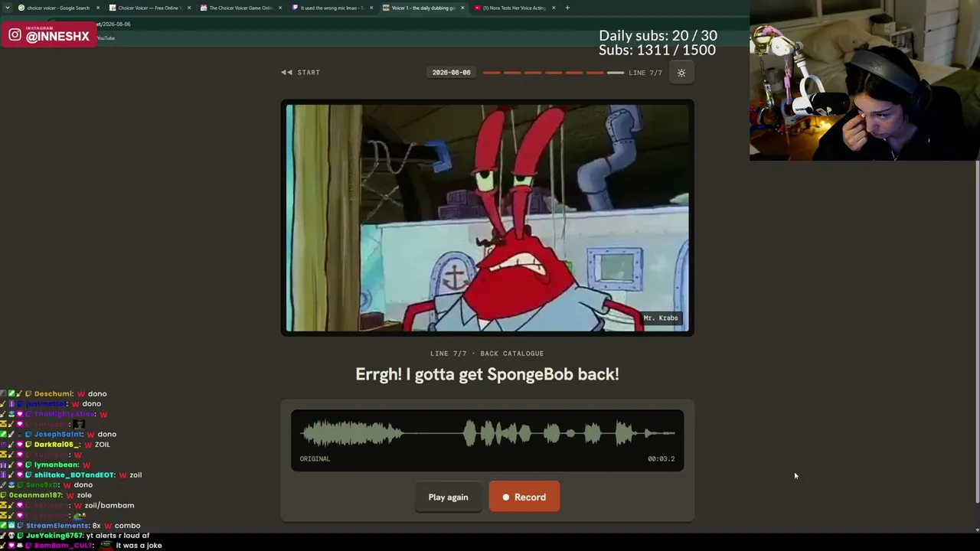Viewport: 980px width, 551px height.
Task: Close the 'It used the wrong mic' tab
Action: coord(371,8)
